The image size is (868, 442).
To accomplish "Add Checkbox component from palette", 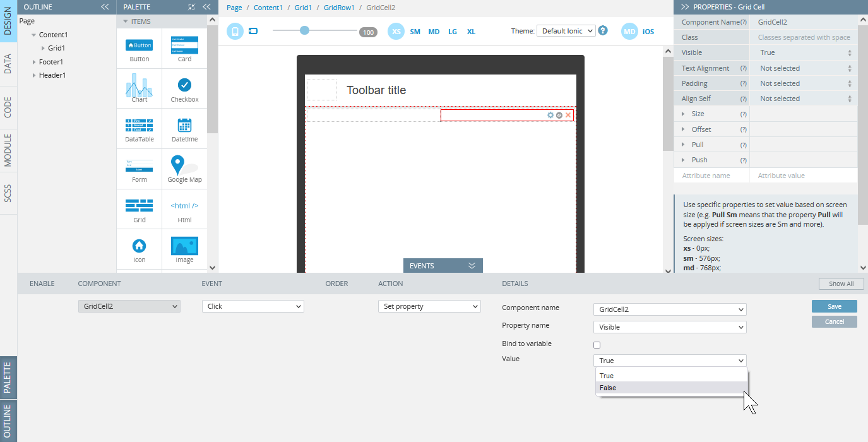I will [184, 88].
